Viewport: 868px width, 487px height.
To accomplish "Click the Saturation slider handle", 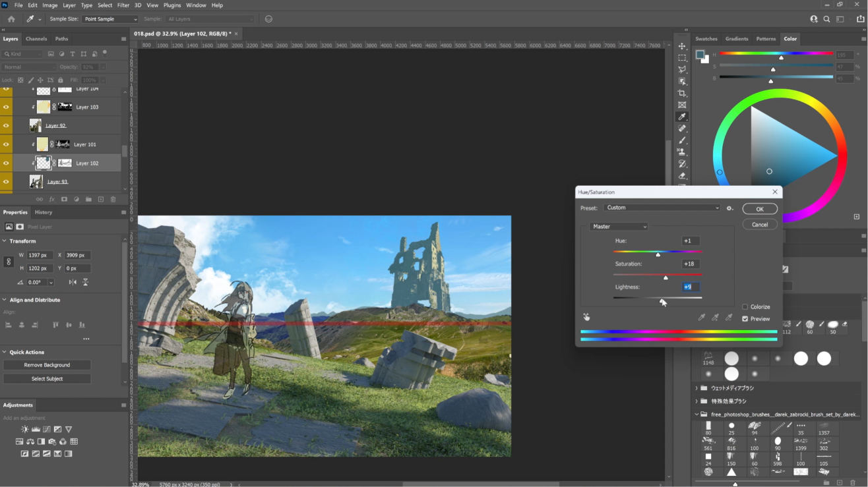I will click(666, 278).
